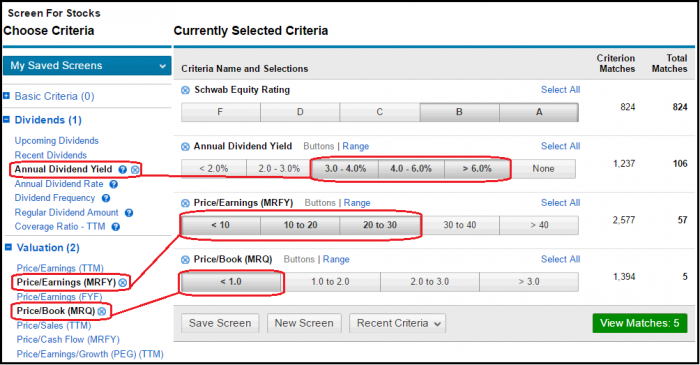
Task: Select Price/Book > 3.0 button
Action: click(x=529, y=282)
